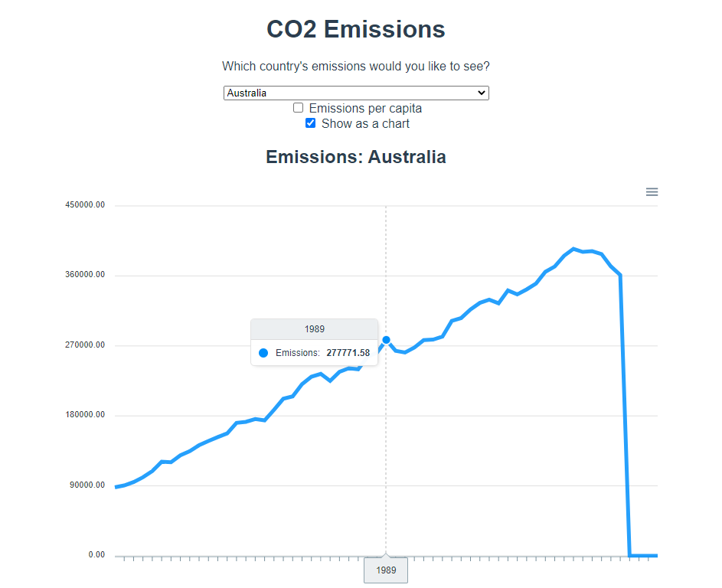Click the 0.00 y-axis label
Screen dimensions: 722x588
click(x=96, y=555)
